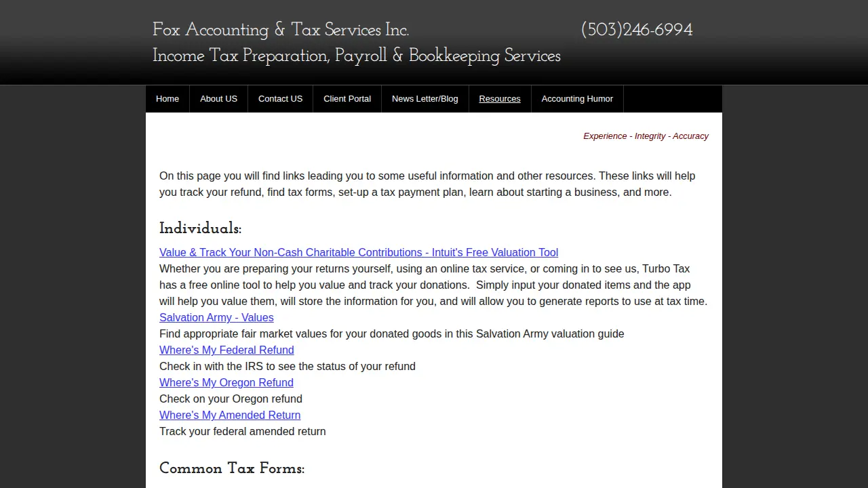Open the Home menu item

[167, 99]
